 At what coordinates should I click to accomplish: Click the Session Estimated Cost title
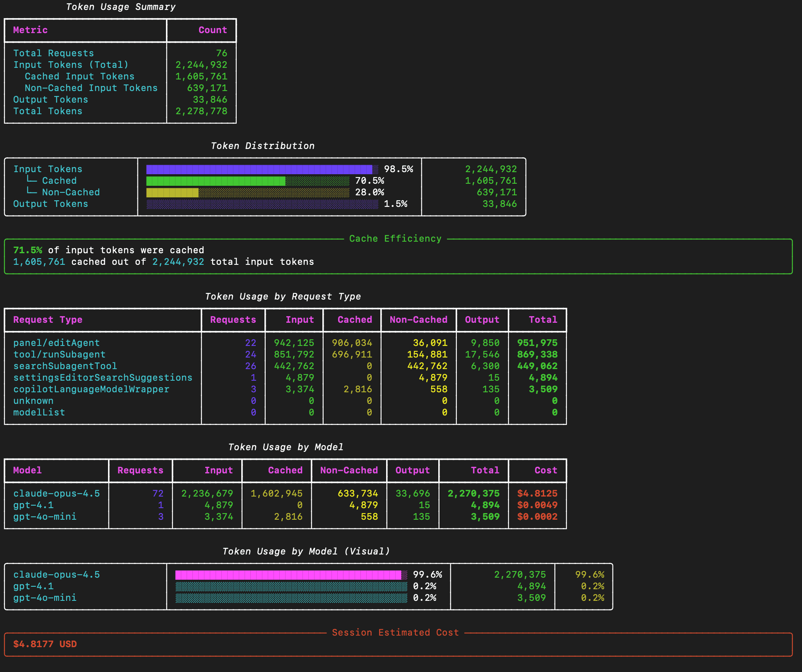(395, 633)
